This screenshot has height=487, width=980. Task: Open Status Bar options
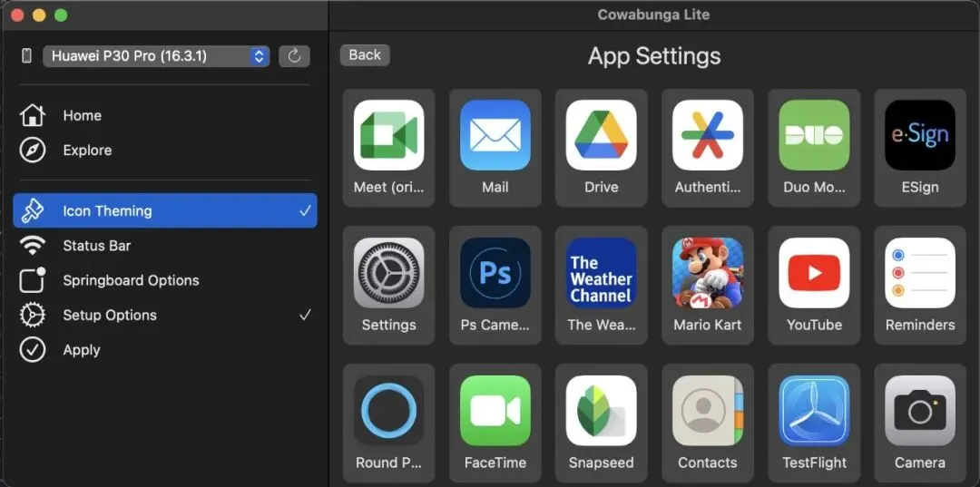(x=165, y=246)
